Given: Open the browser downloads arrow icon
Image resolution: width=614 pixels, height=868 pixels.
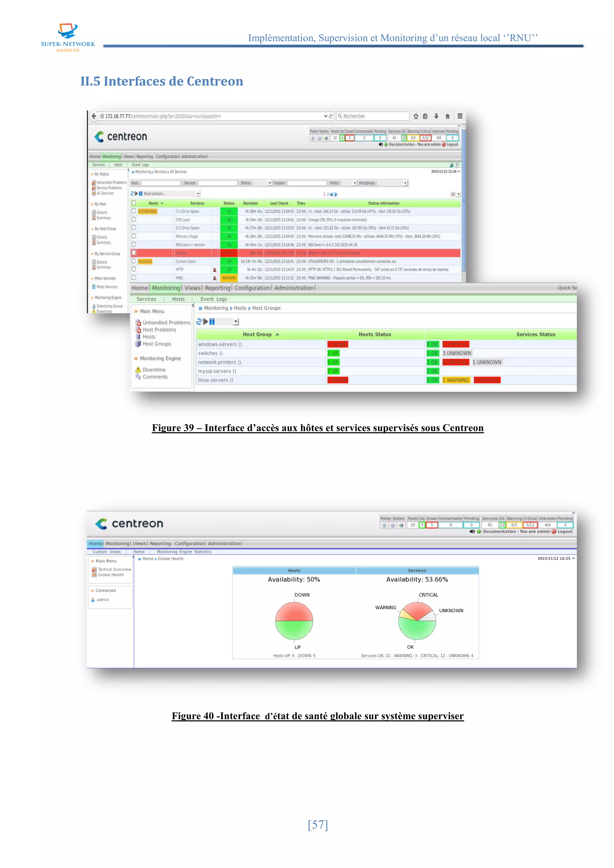Looking at the screenshot, I should click(436, 116).
